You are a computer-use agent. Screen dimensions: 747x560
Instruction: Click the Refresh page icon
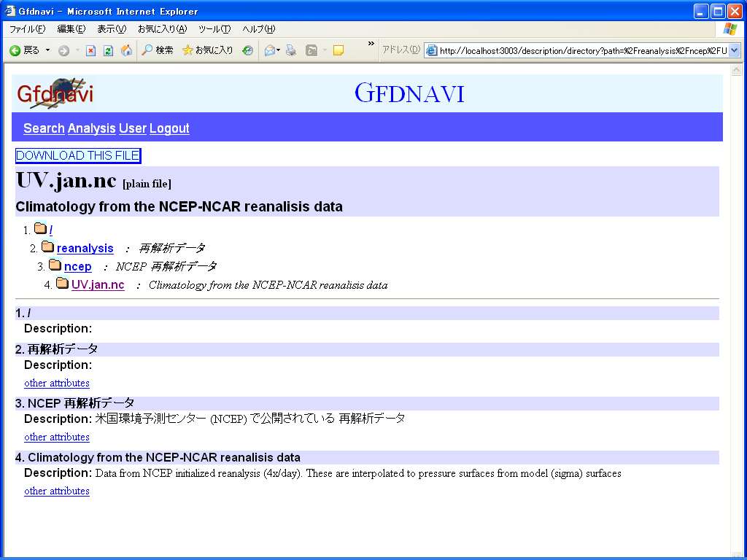tap(108, 50)
